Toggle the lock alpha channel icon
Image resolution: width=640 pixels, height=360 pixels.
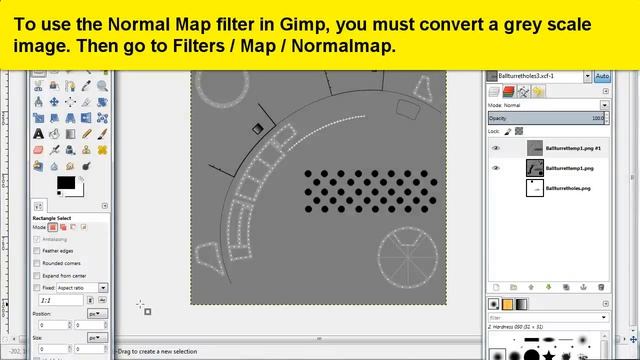(x=519, y=131)
